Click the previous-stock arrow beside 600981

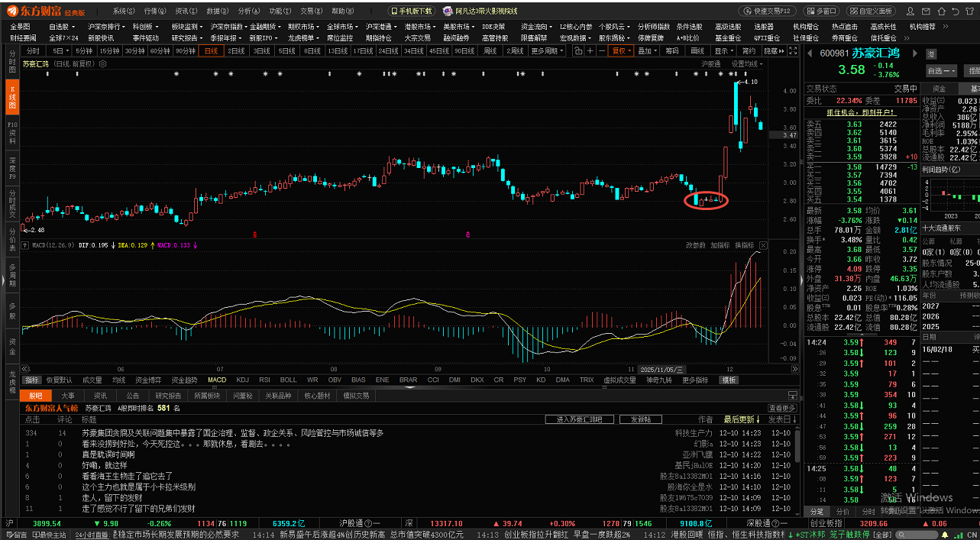pos(810,53)
